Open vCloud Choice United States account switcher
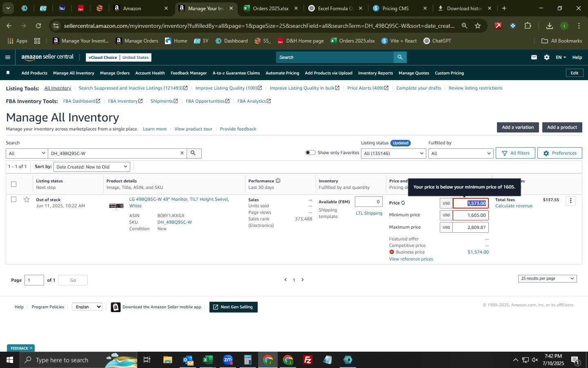Viewport: 588px width, 368px height. point(119,57)
